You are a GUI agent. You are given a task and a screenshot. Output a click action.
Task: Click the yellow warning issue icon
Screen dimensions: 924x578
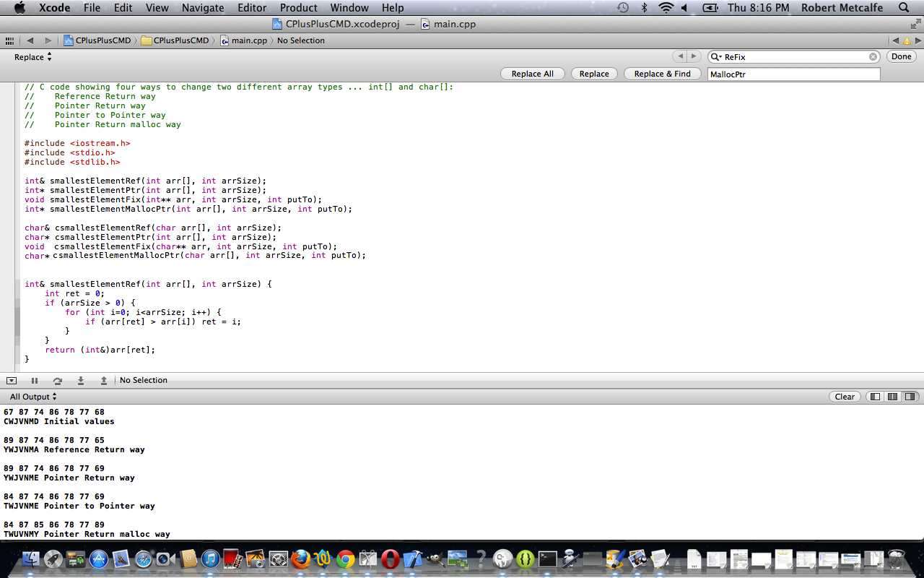coord(907,40)
